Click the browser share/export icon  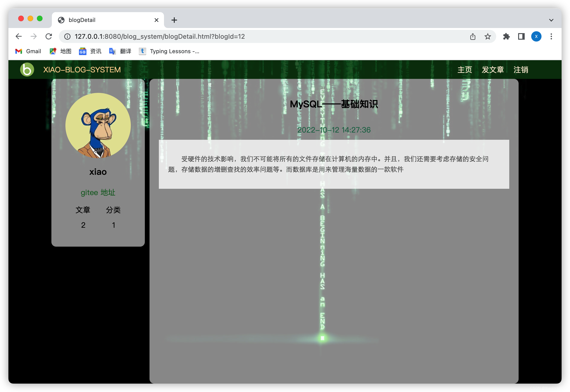[473, 36]
